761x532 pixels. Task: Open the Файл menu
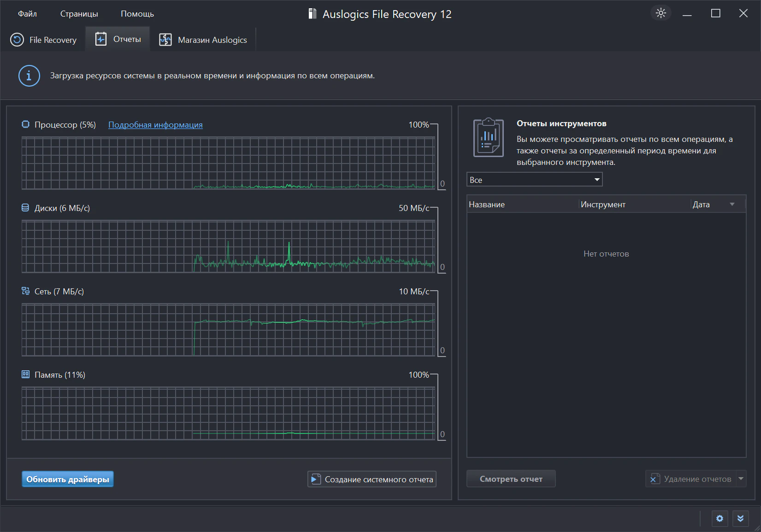27,14
